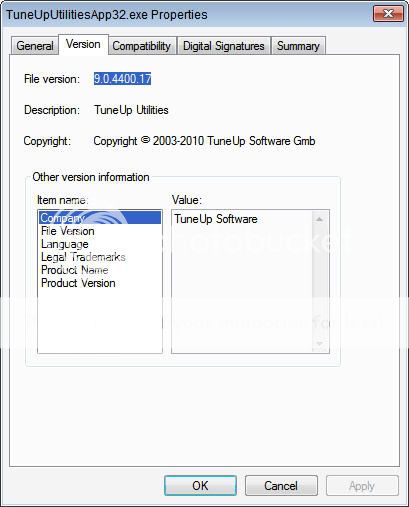The height and width of the screenshot is (507, 409).
Task: Open the Compatibility tab
Action: [141, 46]
